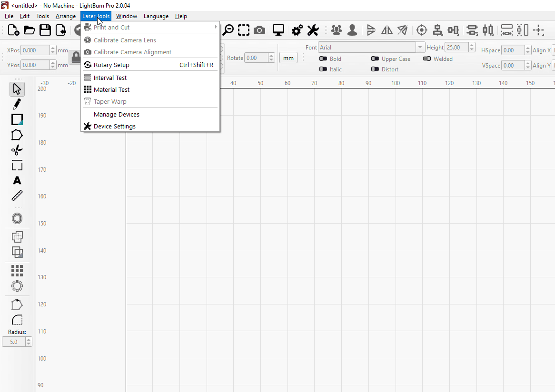This screenshot has width=555, height=392.
Task: Open the Help menu
Action: coord(181,16)
